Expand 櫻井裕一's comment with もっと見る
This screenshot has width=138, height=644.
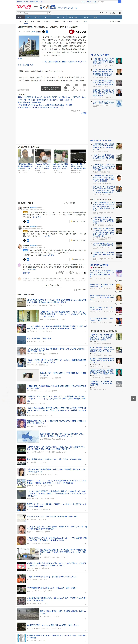[x=46, y=236]
